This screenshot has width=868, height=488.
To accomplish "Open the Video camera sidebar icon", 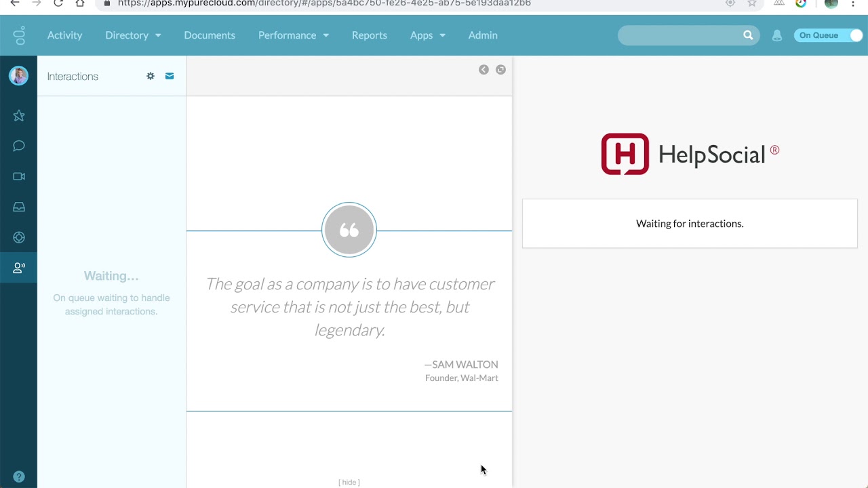I will point(19,176).
